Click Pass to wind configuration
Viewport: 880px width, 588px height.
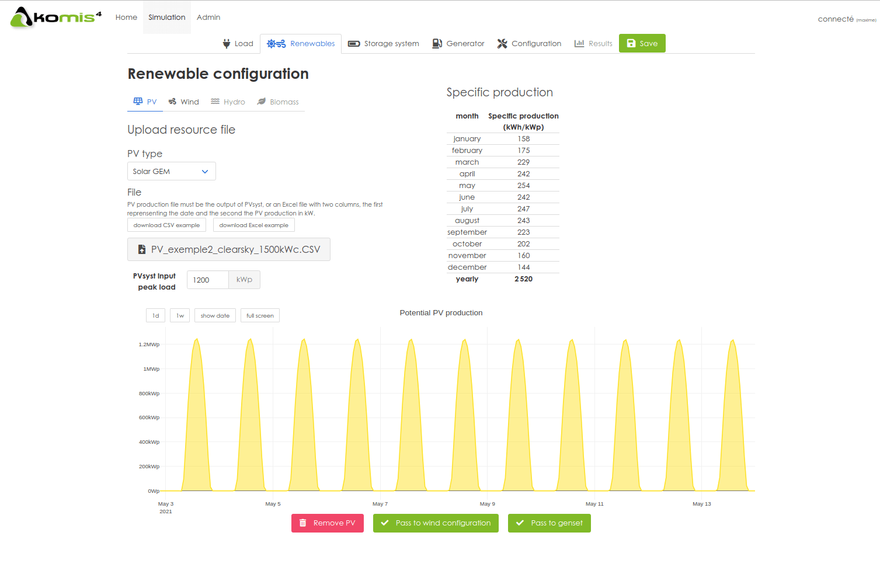pos(436,523)
